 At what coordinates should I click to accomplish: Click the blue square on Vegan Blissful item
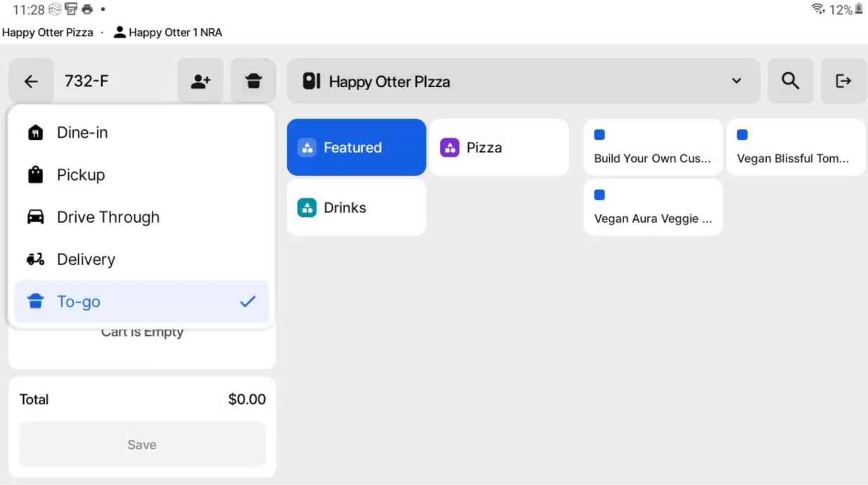point(742,135)
